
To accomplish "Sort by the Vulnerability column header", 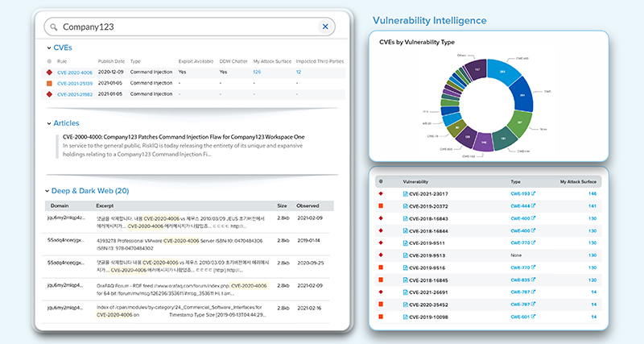I will click(x=415, y=181).
